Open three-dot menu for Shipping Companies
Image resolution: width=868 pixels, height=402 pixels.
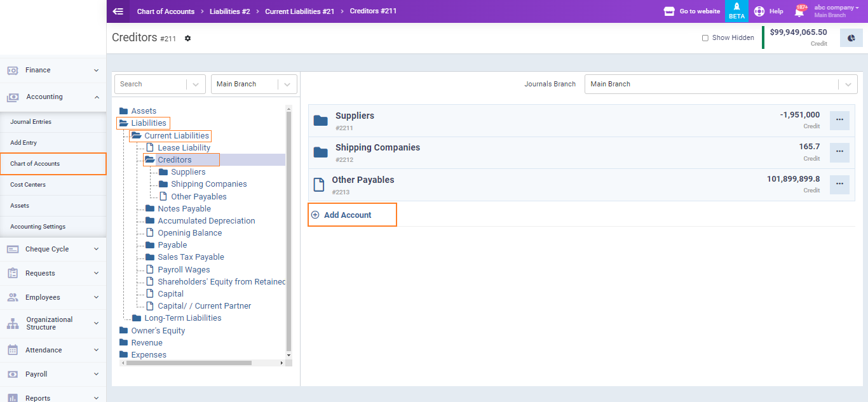click(x=839, y=152)
